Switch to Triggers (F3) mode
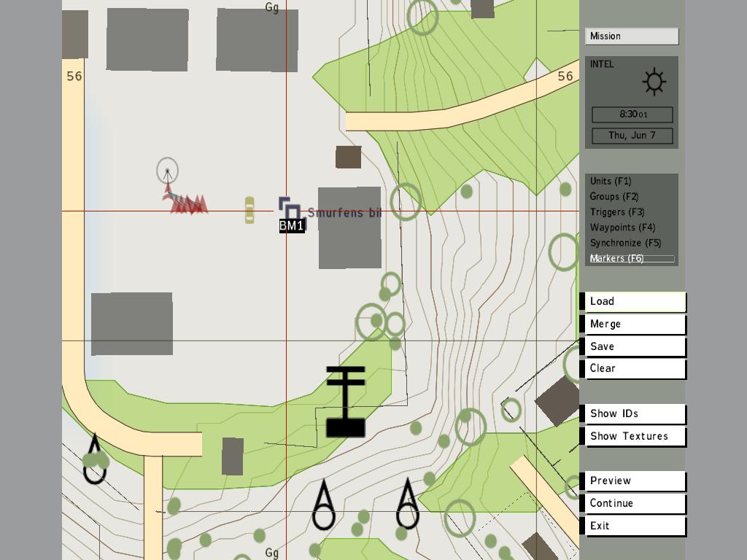The width and height of the screenshot is (747, 560). (x=617, y=212)
